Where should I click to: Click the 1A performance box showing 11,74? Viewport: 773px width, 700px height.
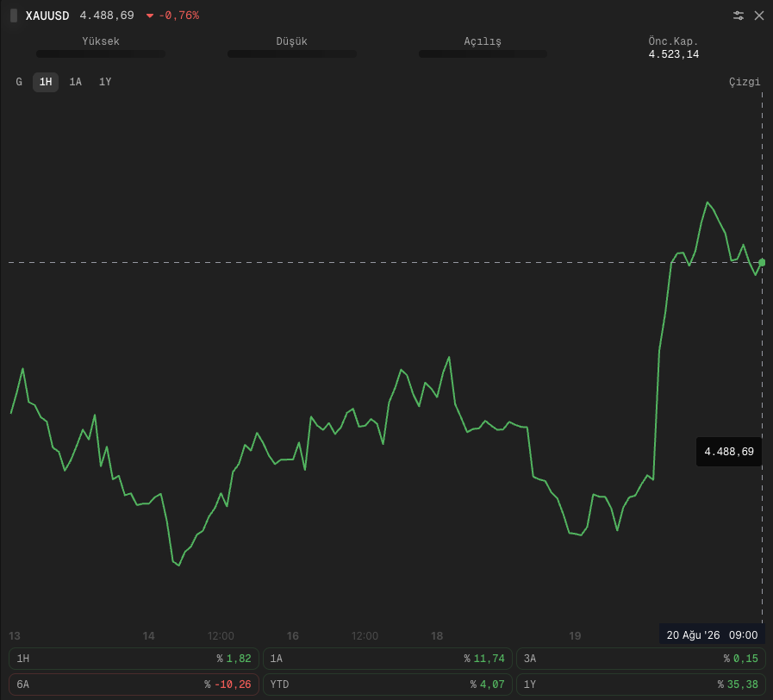click(x=388, y=659)
